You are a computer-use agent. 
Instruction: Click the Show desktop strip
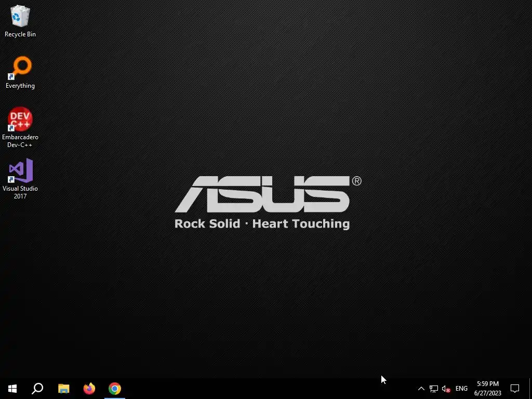click(x=530, y=389)
